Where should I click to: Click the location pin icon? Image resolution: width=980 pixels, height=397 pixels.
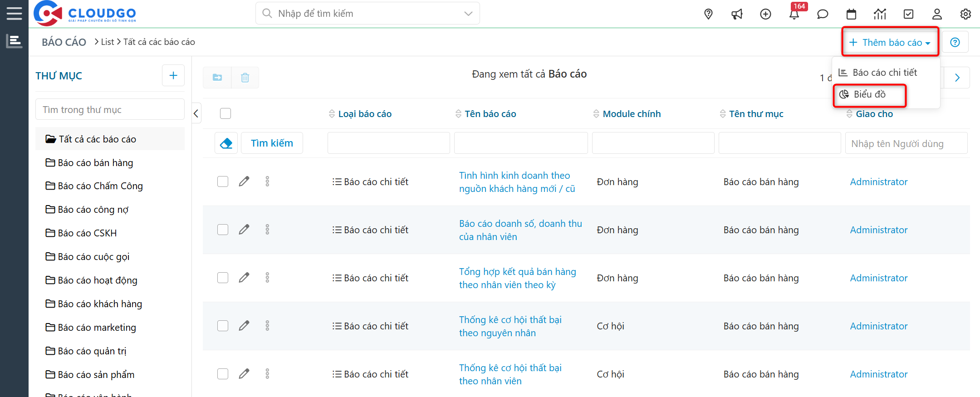[x=708, y=14]
